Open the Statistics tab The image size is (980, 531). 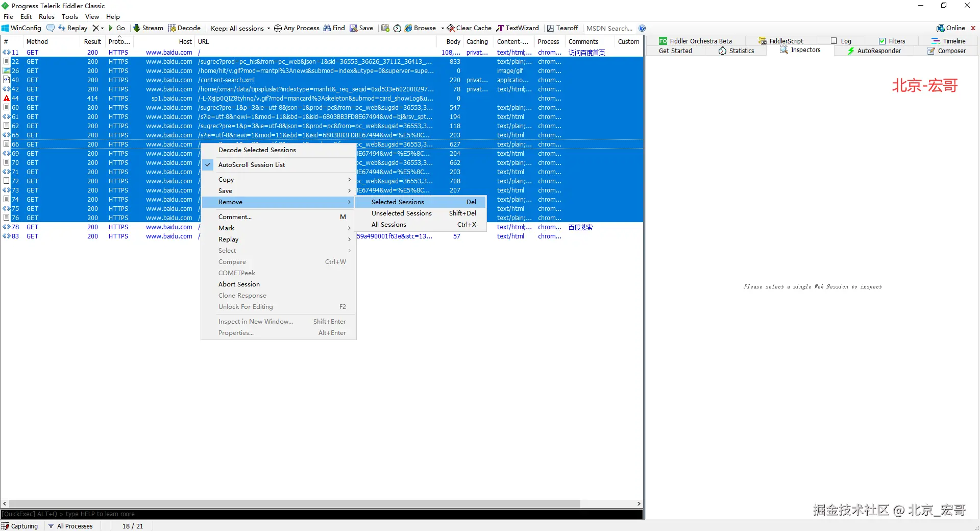pos(736,51)
